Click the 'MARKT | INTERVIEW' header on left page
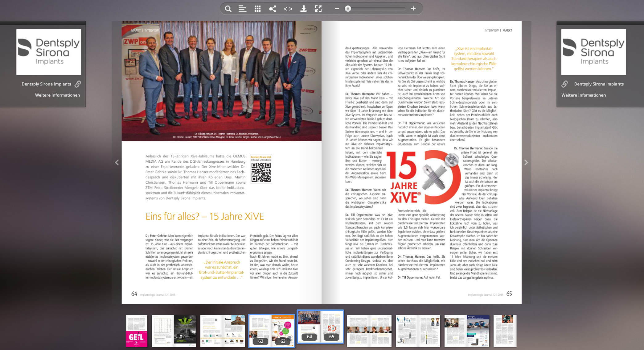 coord(145,30)
